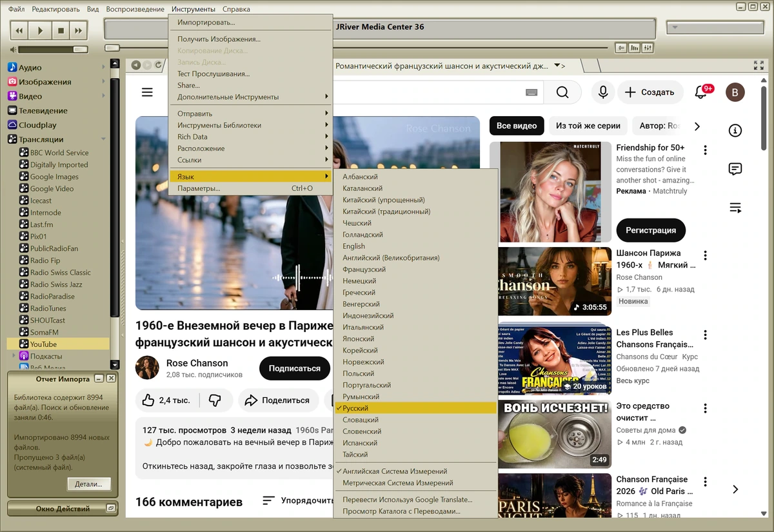The image size is (774, 532).
Task: Open the Rich Data submenu
Action: (x=250, y=137)
